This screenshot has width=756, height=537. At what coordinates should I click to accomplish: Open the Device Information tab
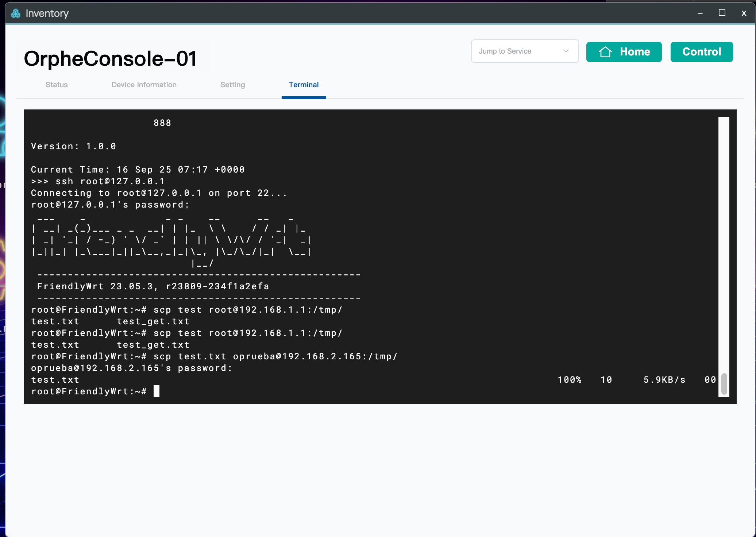pos(144,85)
